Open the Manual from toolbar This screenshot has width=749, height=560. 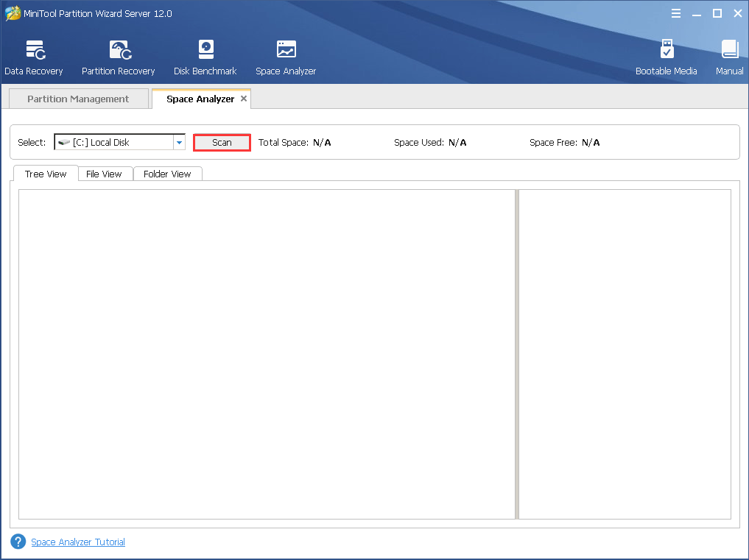pyautogui.click(x=729, y=57)
